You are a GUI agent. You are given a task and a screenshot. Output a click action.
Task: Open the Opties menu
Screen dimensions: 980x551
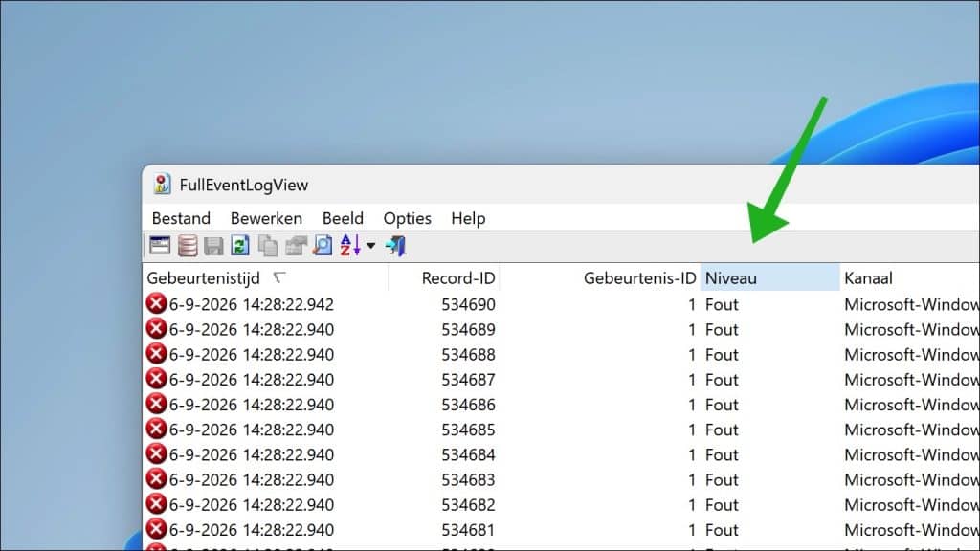point(408,218)
